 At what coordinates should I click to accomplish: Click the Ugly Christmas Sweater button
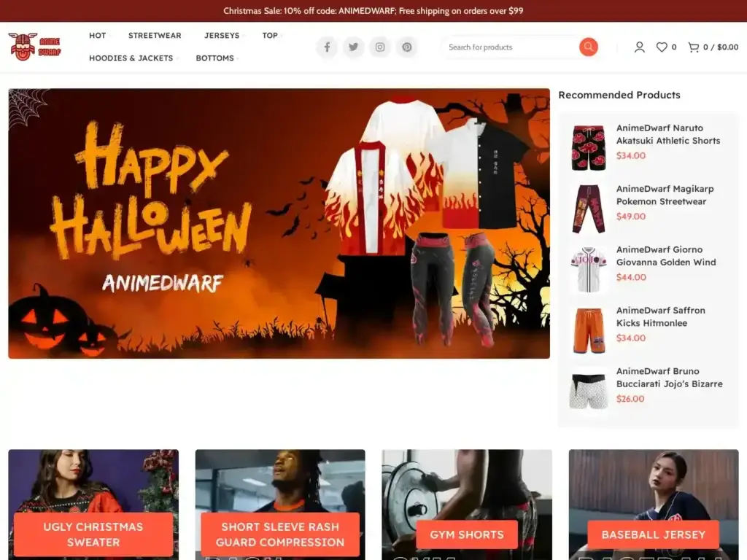coord(93,534)
